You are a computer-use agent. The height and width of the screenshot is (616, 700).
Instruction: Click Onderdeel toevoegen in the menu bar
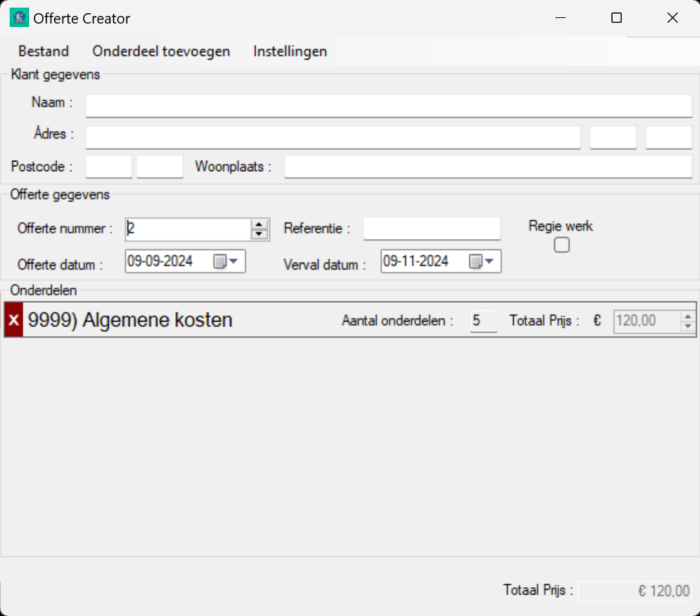[161, 51]
